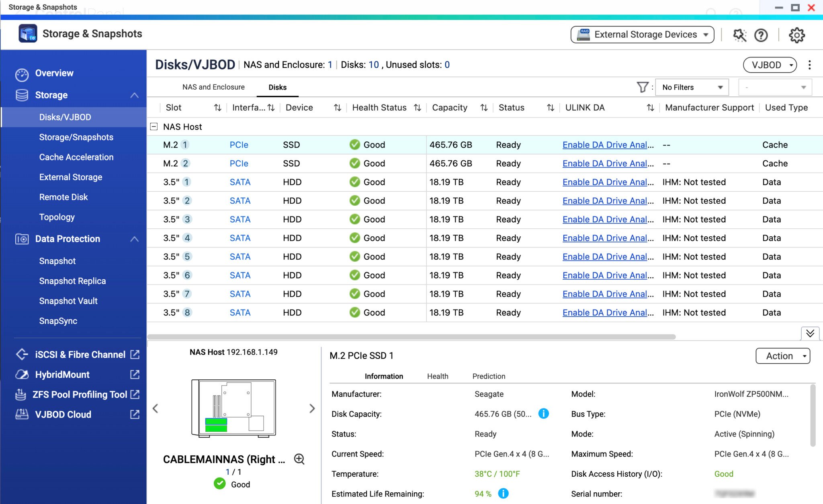Toggle the NAS Host row collapse arrow
Viewport: 823px width, 504px height.
(x=155, y=126)
